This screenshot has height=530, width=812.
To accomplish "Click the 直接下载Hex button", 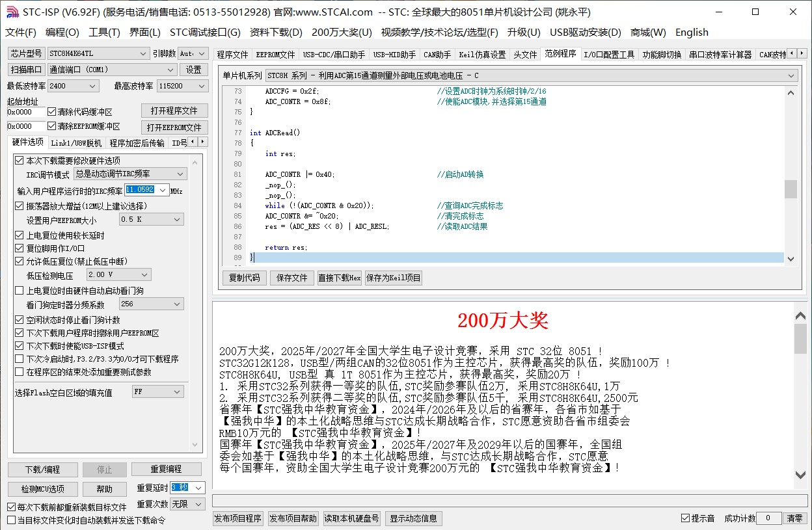I will (x=339, y=278).
